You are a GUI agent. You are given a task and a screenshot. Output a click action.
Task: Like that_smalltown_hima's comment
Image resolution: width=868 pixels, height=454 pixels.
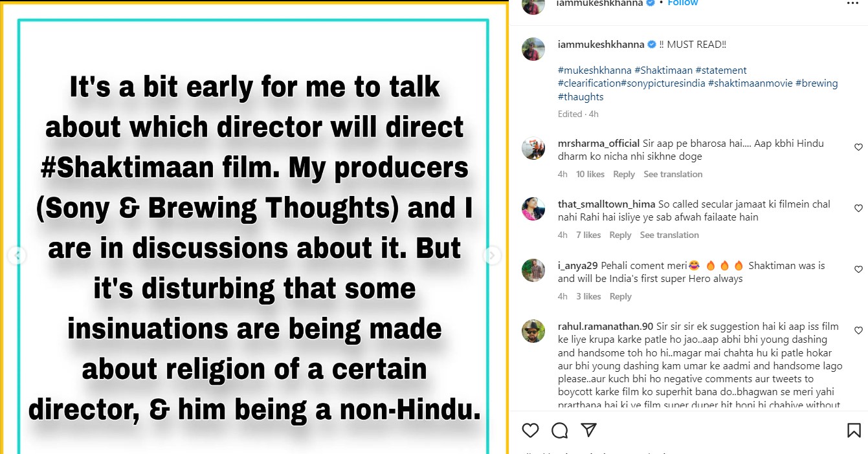858,208
